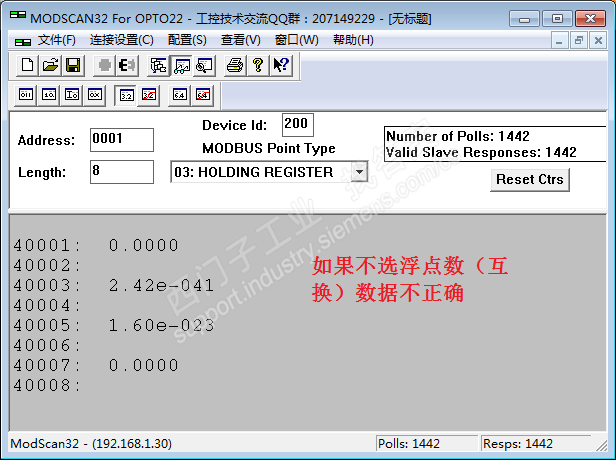The width and height of the screenshot is (616, 460).
Task: Select swapped 32-bit float icon with red line
Action: tap(149, 95)
